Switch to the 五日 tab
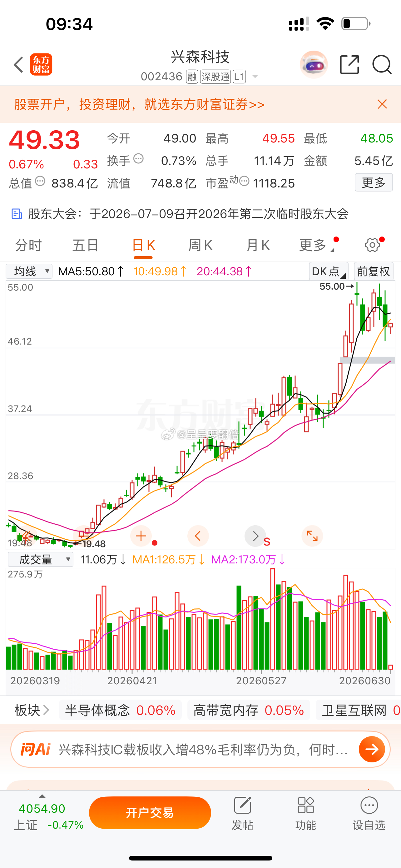Viewport: 401px width, 868px height. [x=86, y=245]
